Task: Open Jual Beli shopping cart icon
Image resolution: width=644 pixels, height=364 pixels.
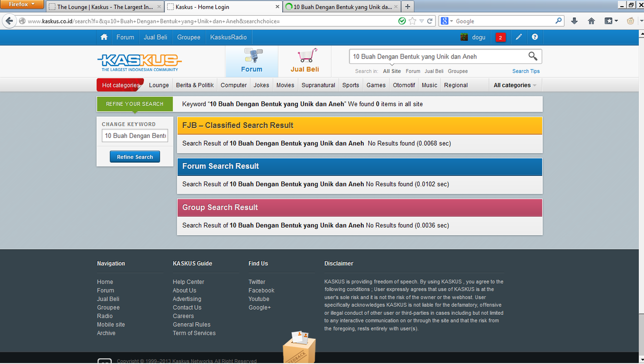Action: point(305,61)
